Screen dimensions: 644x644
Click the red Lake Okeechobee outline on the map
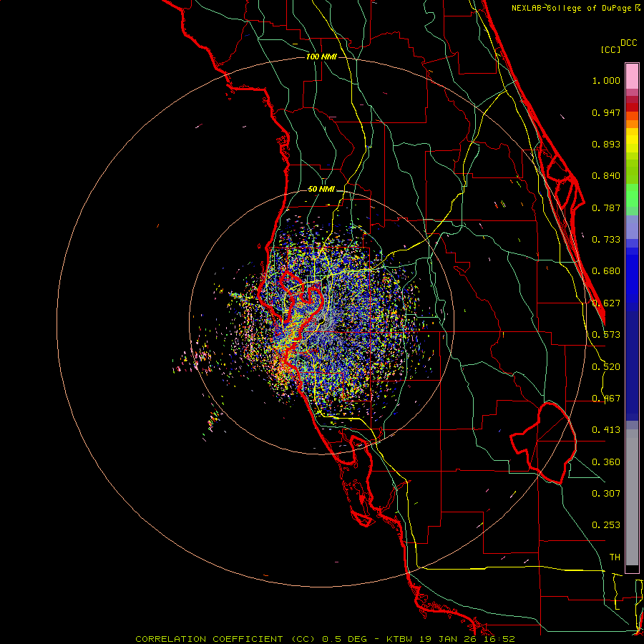coord(543,443)
